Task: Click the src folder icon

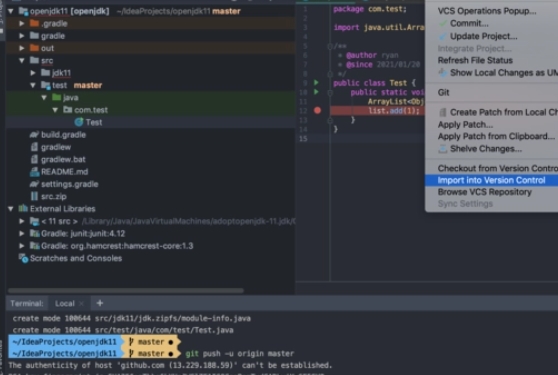Action: click(x=35, y=60)
